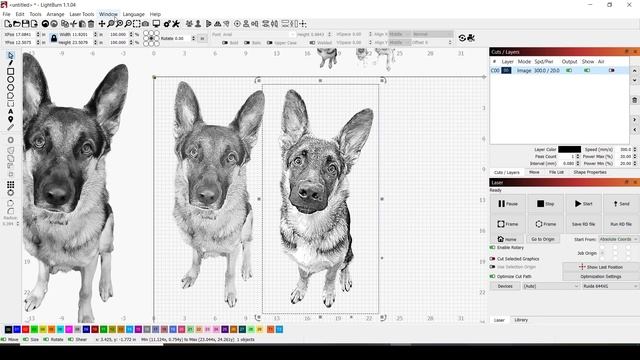This screenshot has height=360, width=640.
Task: Click the Lock aspect ratio padlock
Action: (x=53, y=38)
